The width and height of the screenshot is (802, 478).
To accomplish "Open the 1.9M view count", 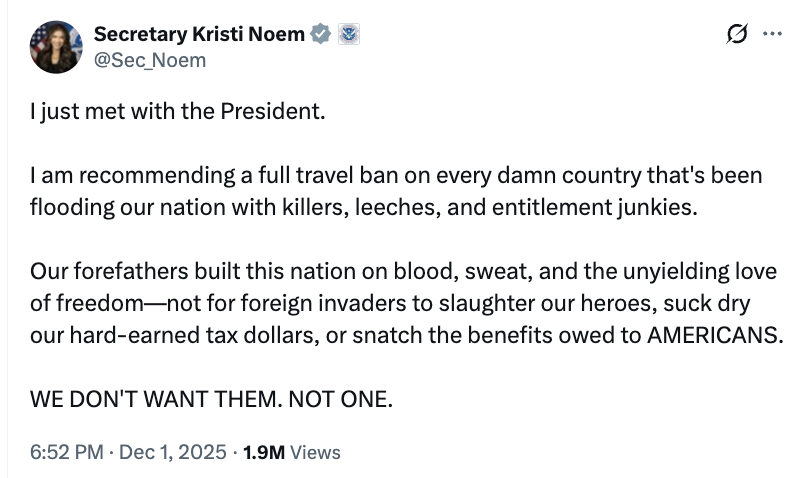I will click(x=264, y=452).
